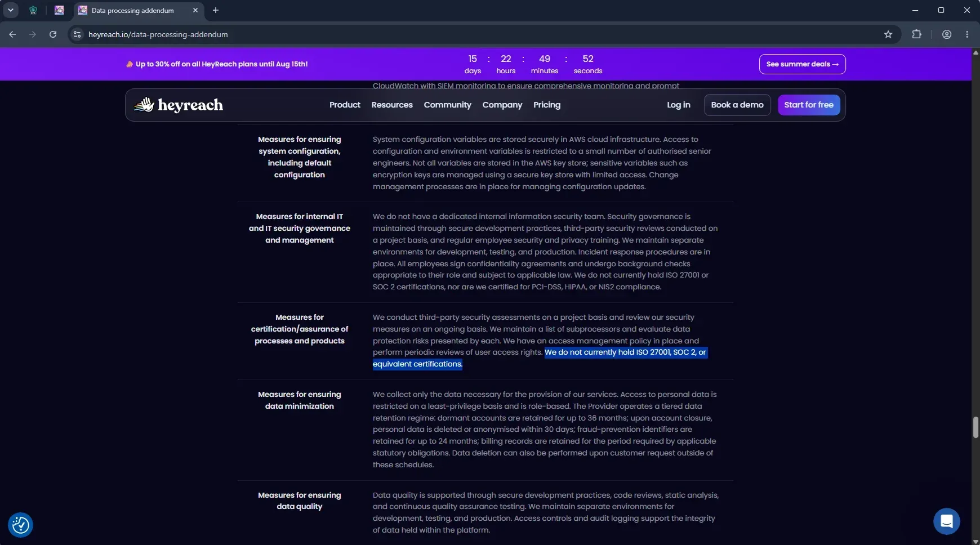This screenshot has height=545, width=980.
Task: Go forward in browser history
Action: [x=33, y=34]
